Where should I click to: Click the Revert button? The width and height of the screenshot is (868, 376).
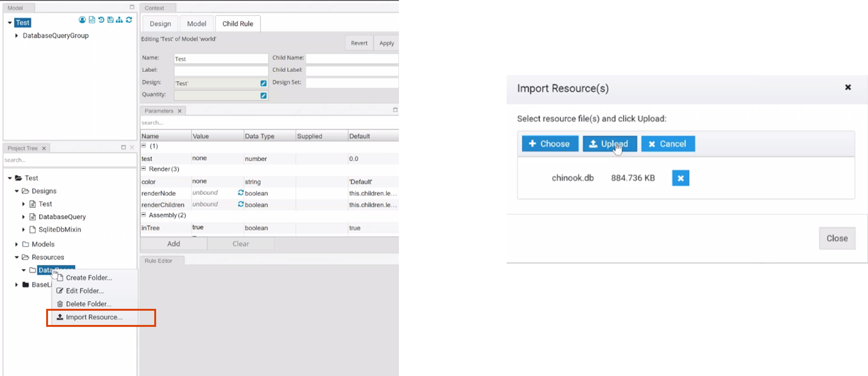click(x=359, y=43)
